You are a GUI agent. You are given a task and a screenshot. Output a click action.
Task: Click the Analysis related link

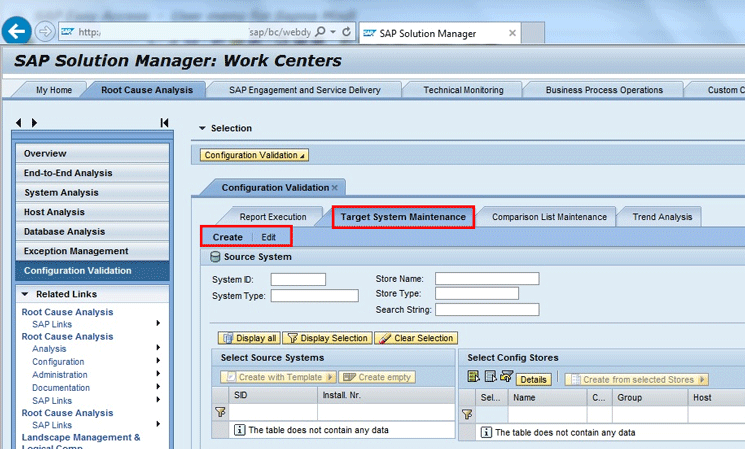pyautogui.click(x=49, y=349)
